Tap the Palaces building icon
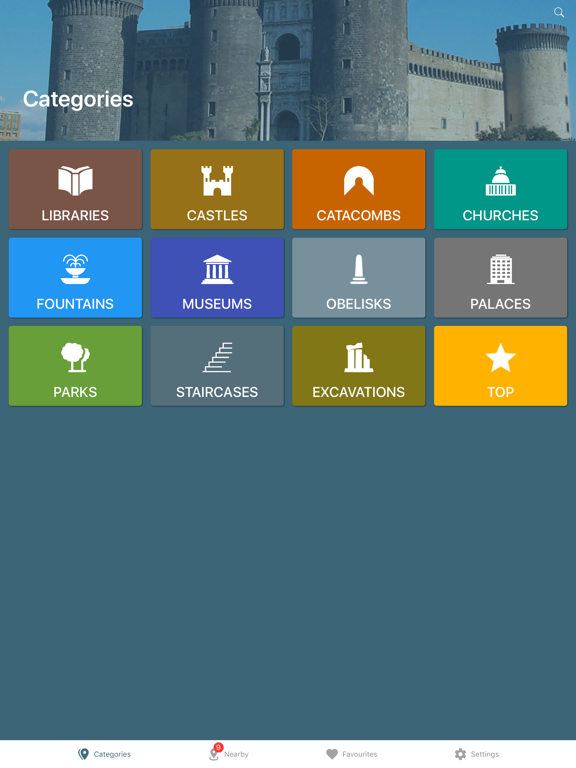Image resolution: width=576 pixels, height=768 pixels. click(500, 269)
